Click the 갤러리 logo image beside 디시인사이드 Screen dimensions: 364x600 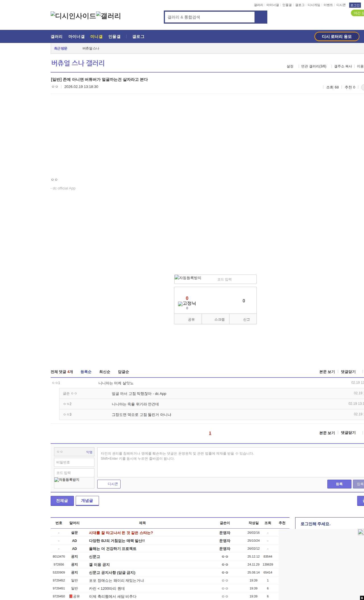109,16
